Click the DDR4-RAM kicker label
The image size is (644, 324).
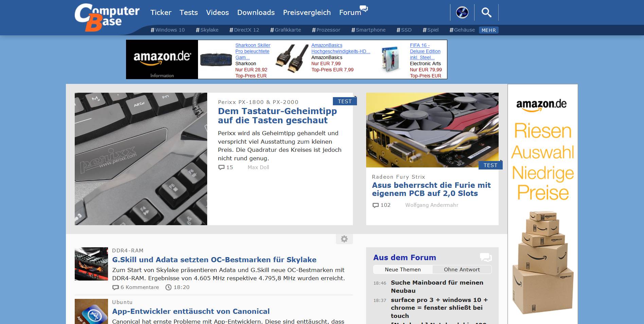point(128,251)
